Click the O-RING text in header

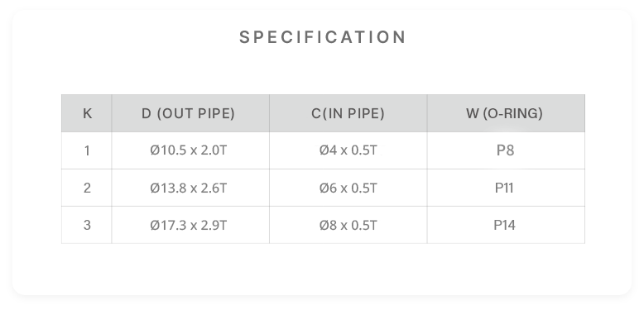512,113
